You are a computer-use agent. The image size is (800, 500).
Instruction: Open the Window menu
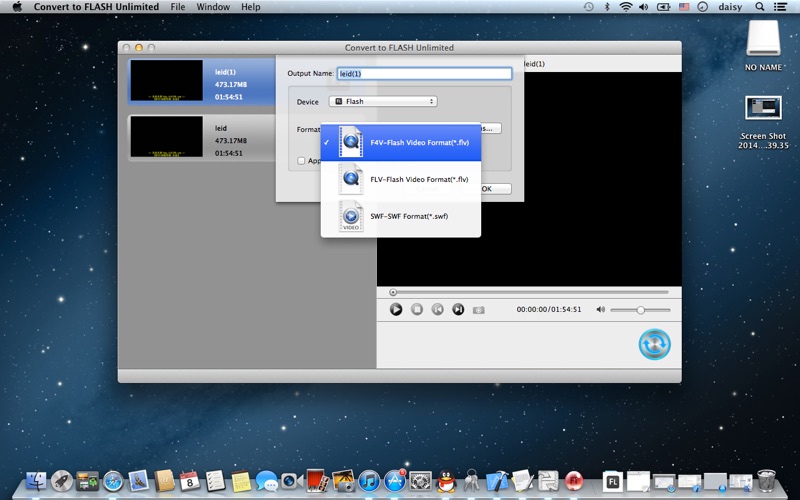[213, 7]
